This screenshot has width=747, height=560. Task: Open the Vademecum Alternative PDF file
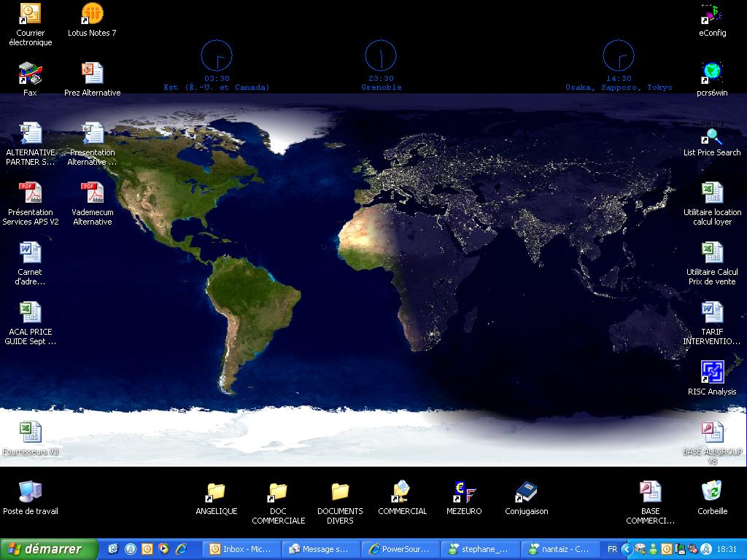pos(92,194)
